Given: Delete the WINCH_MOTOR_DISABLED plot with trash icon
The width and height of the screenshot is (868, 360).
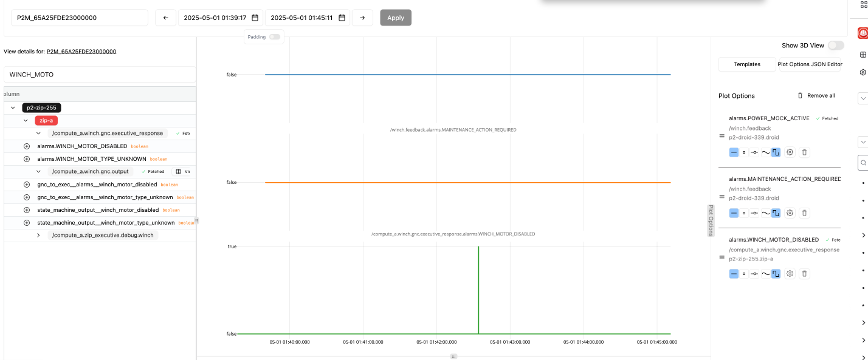Looking at the screenshot, I should (804, 274).
